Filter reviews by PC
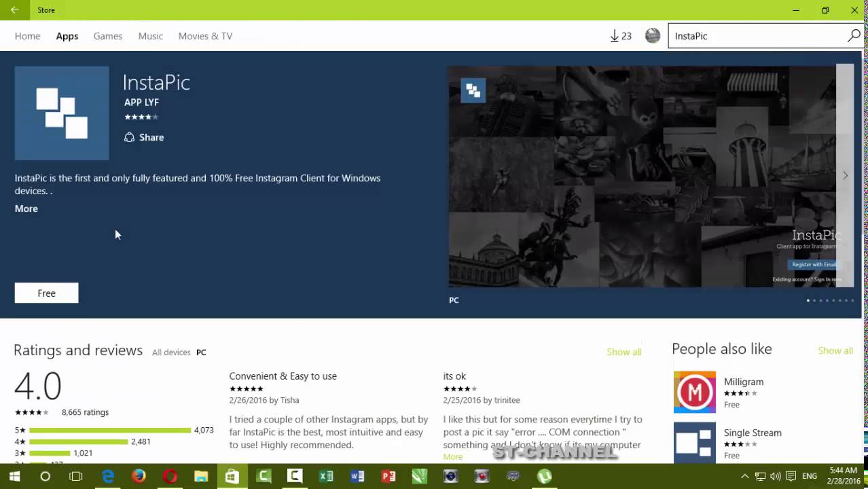The height and width of the screenshot is (489, 868). [201, 352]
